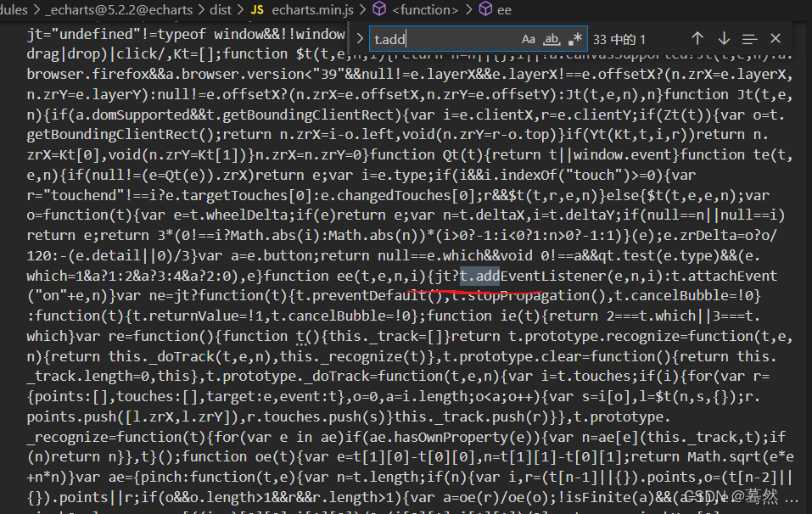The image size is (812, 514).
Task: Click 't.preventDefault()' in the code
Action: (x=370, y=296)
